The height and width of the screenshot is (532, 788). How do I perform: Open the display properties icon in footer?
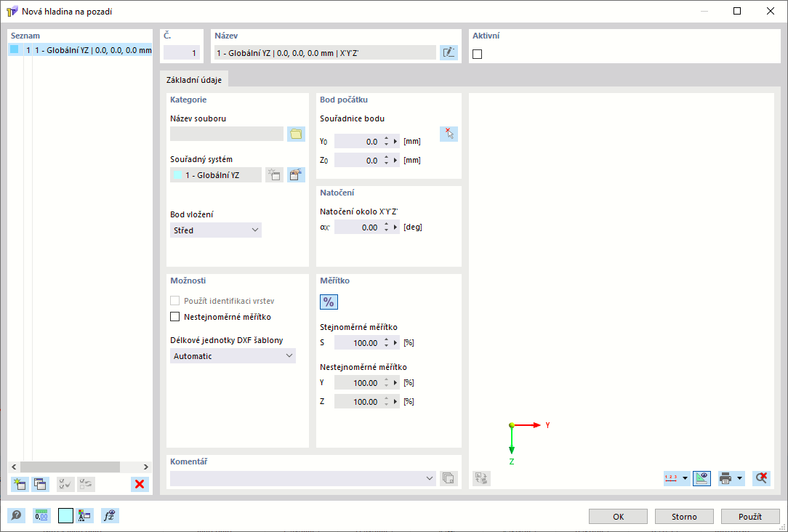click(x=86, y=515)
